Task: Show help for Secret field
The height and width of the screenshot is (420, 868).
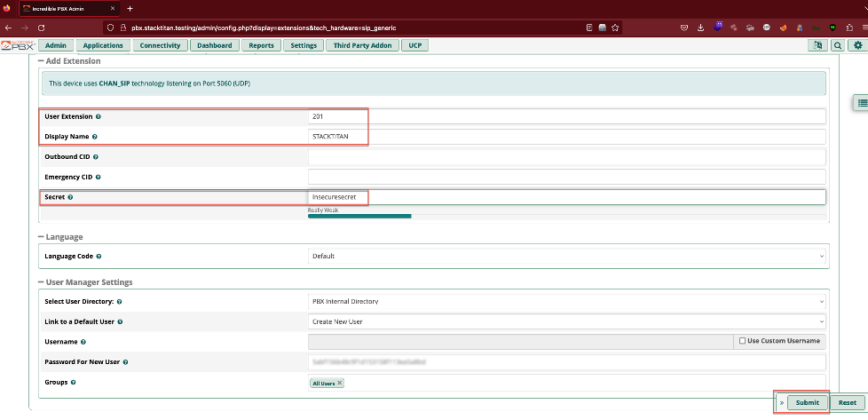Action: pyautogui.click(x=70, y=197)
